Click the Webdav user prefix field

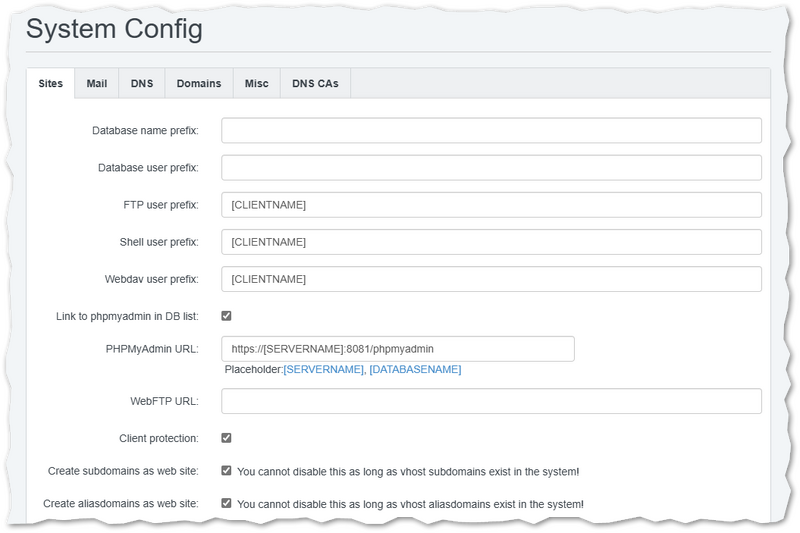(x=491, y=279)
